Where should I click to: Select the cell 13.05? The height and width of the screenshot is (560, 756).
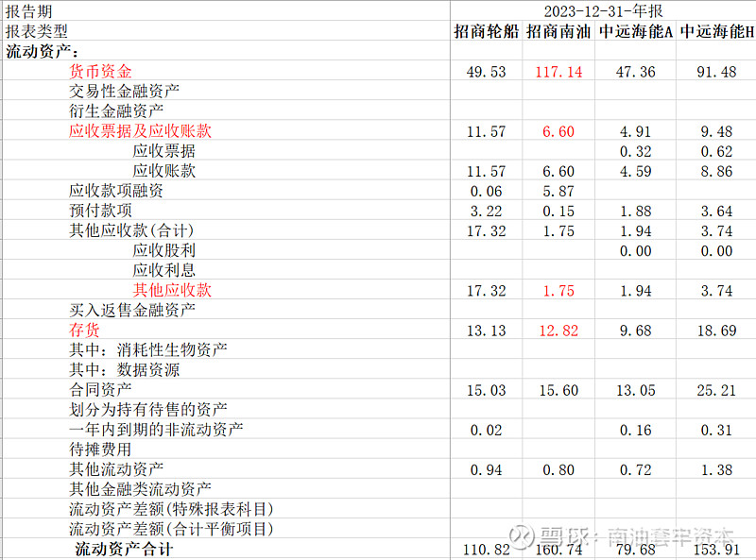click(x=635, y=390)
